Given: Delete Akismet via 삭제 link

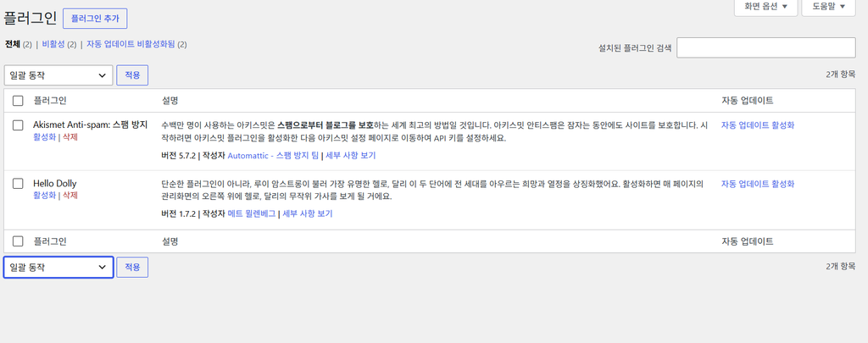Looking at the screenshot, I should tap(70, 137).
